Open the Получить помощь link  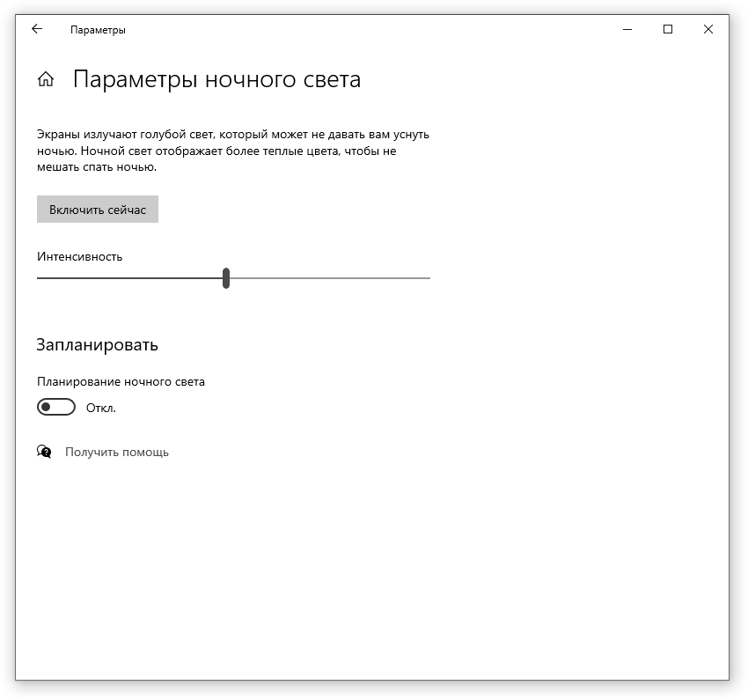(x=117, y=453)
